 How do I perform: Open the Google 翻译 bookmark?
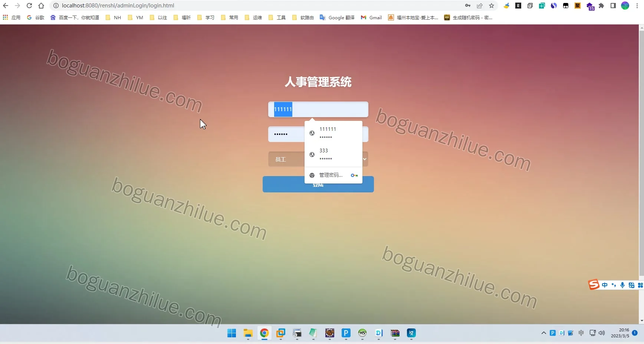click(x=337, y=17)
